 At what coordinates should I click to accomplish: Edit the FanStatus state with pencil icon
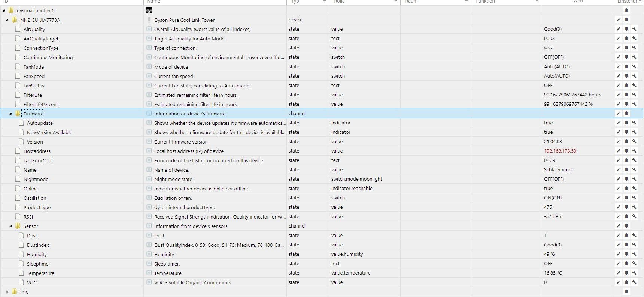[618, 85]
